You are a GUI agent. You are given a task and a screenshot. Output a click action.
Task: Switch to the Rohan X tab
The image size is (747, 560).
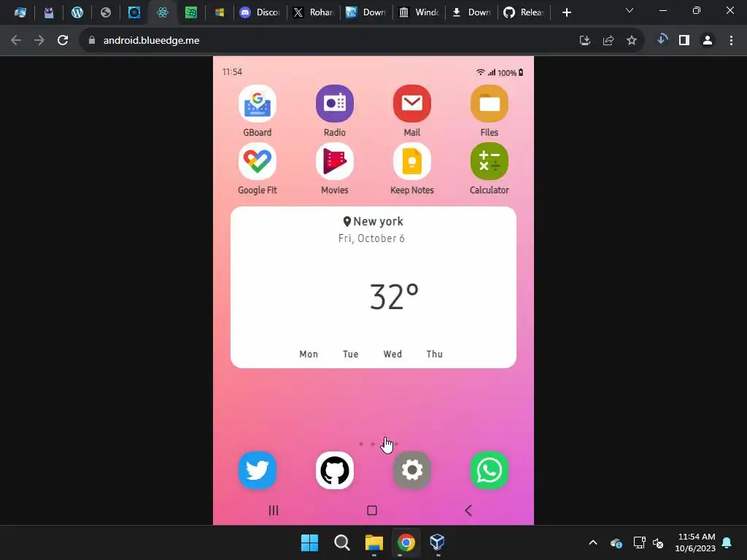[314, 12]
